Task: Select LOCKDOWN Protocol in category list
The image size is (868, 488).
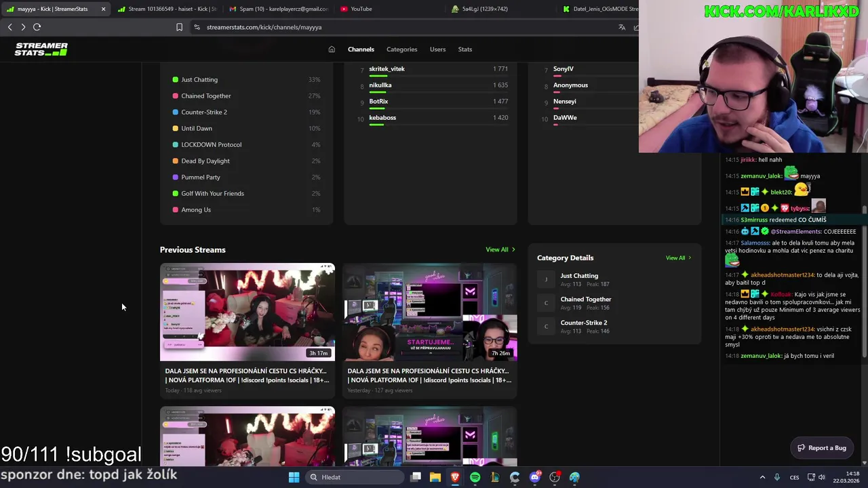Action: pos(247,144)
